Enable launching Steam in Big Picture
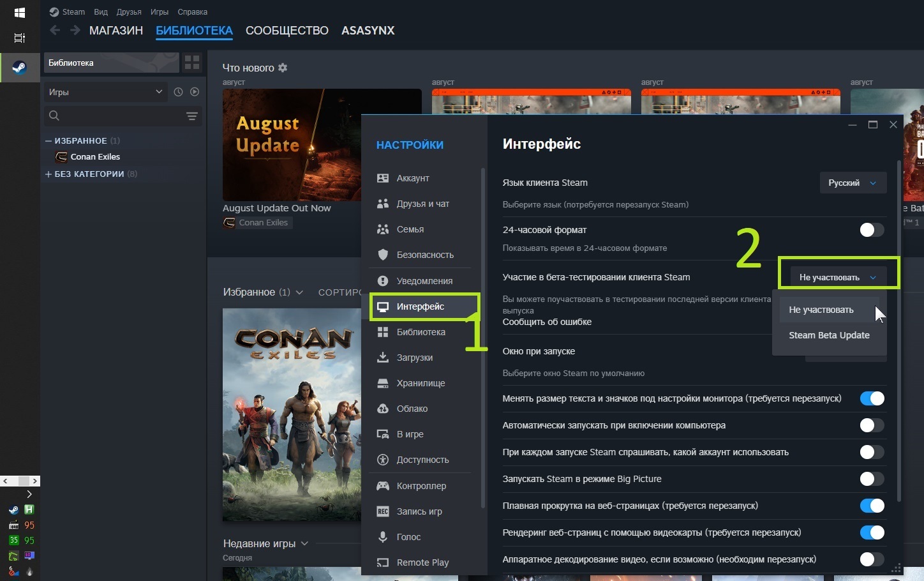This screenshot has width=924, height=581. 872,479
